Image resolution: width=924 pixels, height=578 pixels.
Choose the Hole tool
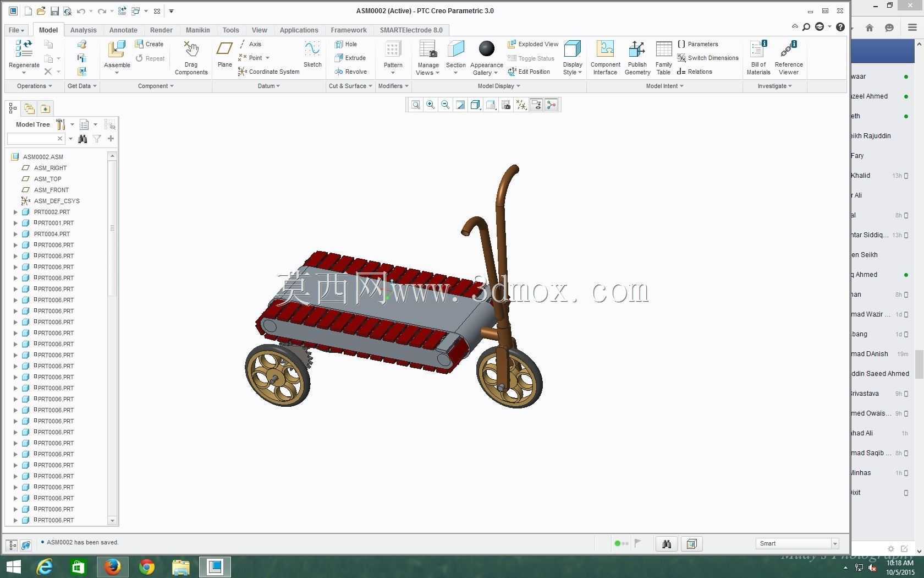346,44
